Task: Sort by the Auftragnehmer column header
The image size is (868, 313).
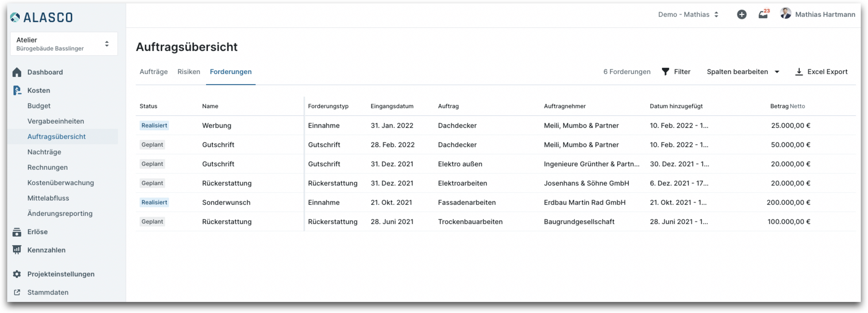Action: click(565, 106)
